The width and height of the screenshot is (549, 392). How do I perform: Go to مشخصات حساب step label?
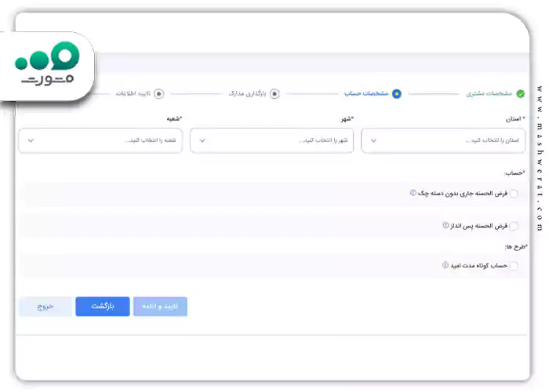point(366,93)
